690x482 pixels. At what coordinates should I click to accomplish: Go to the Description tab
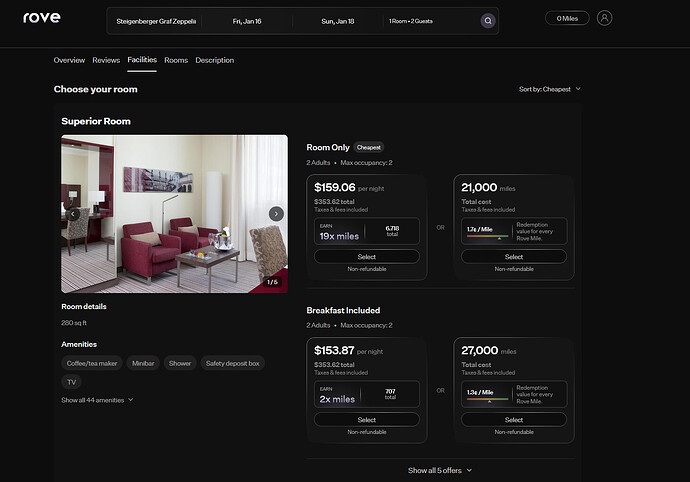tap(214, 60)
